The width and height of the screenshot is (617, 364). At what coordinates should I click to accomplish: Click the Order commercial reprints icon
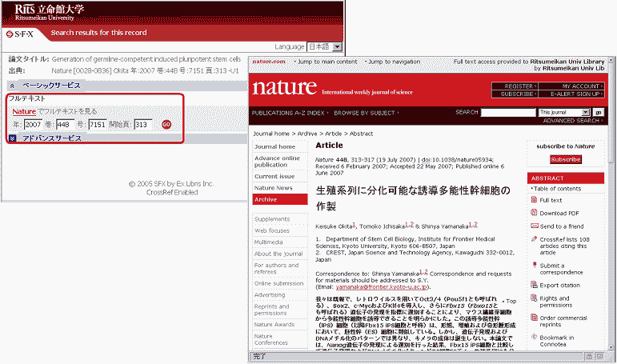pyautogui.click(x=534, y=317)
